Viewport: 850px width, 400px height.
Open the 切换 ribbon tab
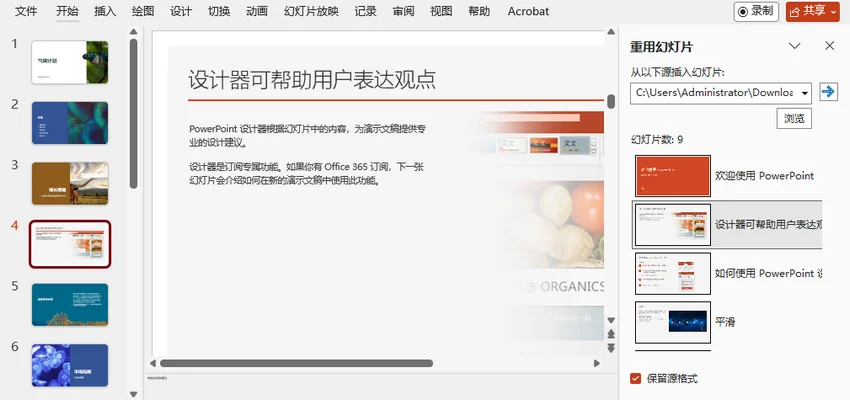219,11
